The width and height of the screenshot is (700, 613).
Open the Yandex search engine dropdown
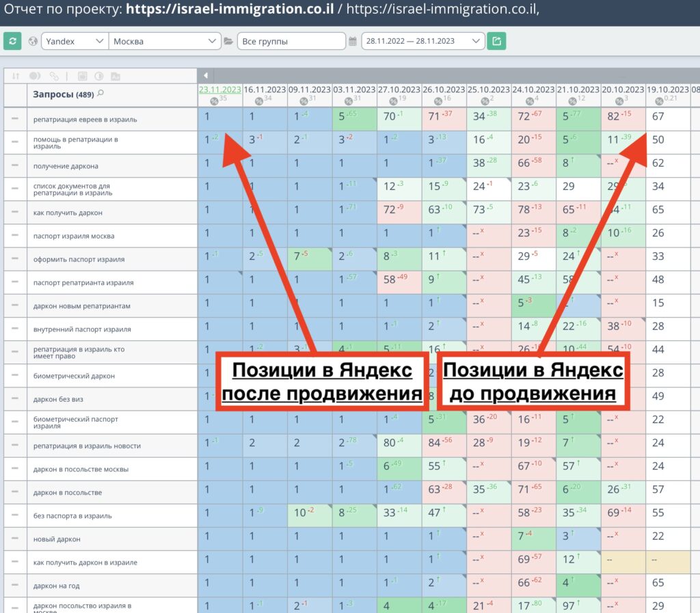pyautogui.click(x=75, y=41)
